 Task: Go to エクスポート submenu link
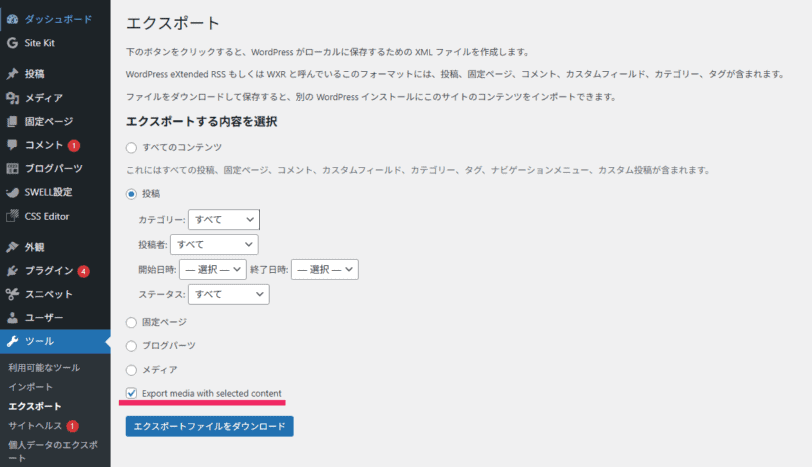point(35,406)
